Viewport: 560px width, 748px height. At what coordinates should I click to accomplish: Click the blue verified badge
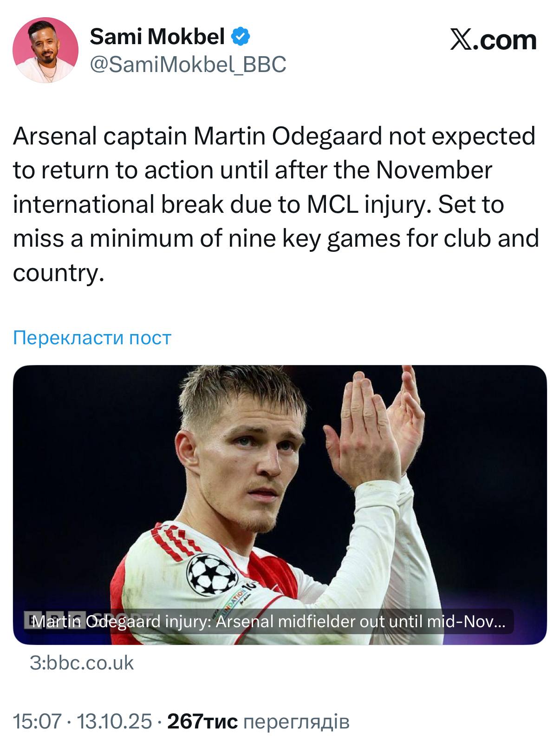click(x=241, y=37)
